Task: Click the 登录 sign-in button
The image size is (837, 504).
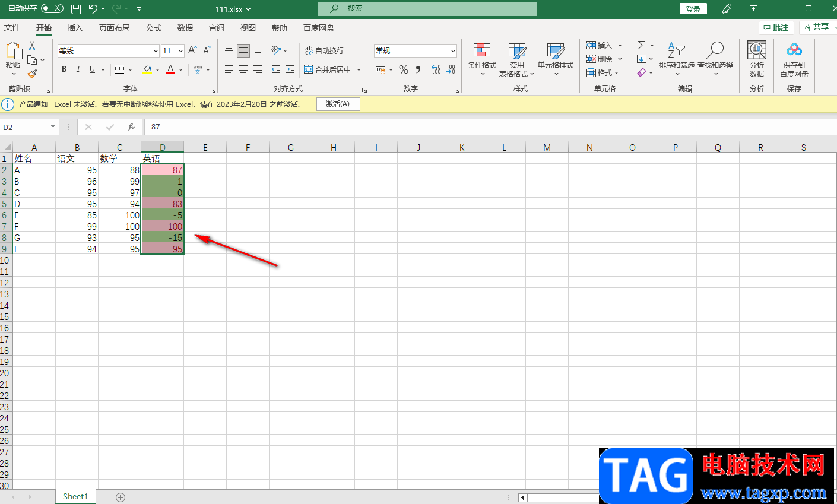Action: click(693, 9)
